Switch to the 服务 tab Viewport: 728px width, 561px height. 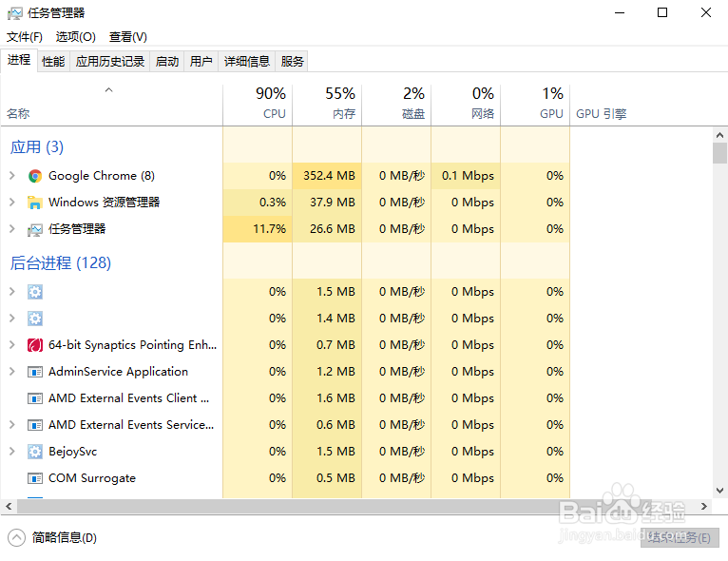coord(292,61)
